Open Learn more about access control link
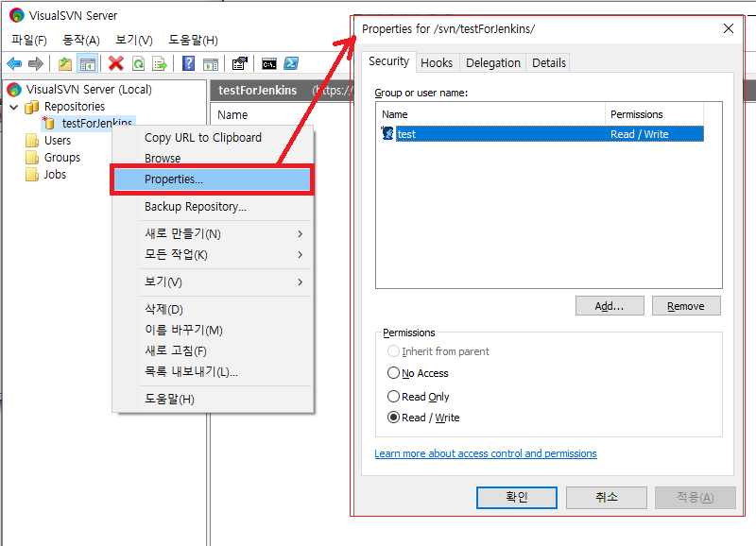 [x=486, y=453]
